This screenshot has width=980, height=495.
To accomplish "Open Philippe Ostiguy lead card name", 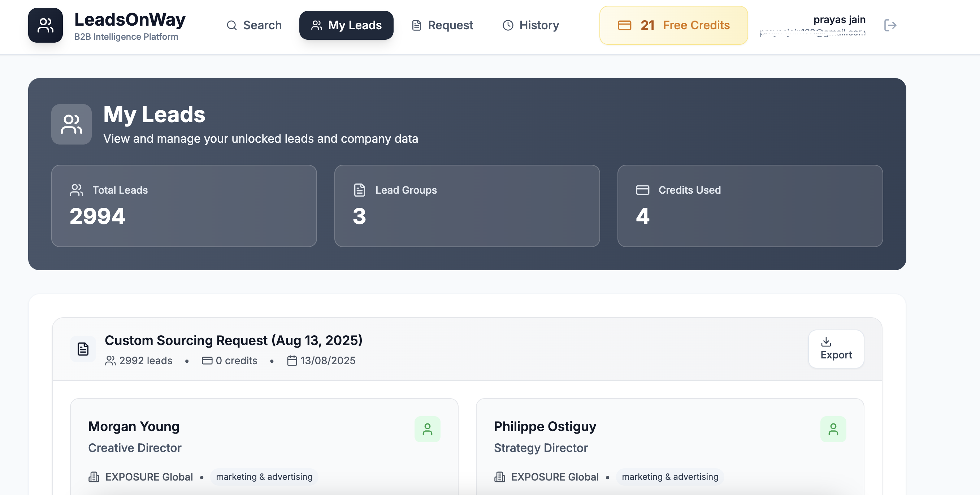I will point(545,426).
